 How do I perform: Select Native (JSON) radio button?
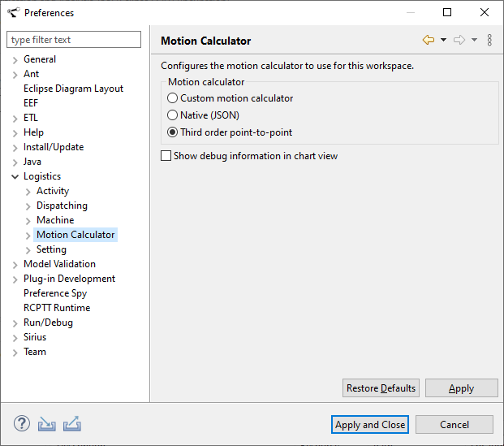172,115
